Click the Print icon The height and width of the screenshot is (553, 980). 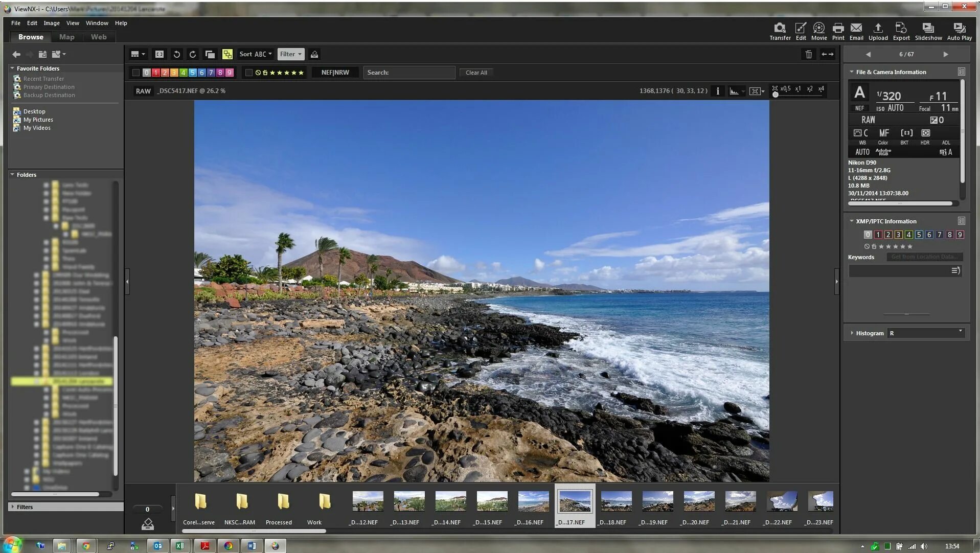(x=838, y=31)
